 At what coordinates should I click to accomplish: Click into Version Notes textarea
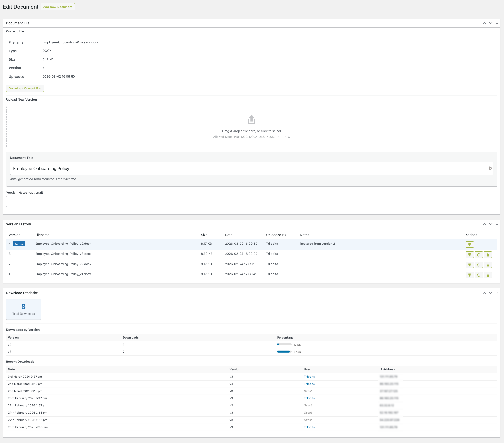tap(251, 201)
